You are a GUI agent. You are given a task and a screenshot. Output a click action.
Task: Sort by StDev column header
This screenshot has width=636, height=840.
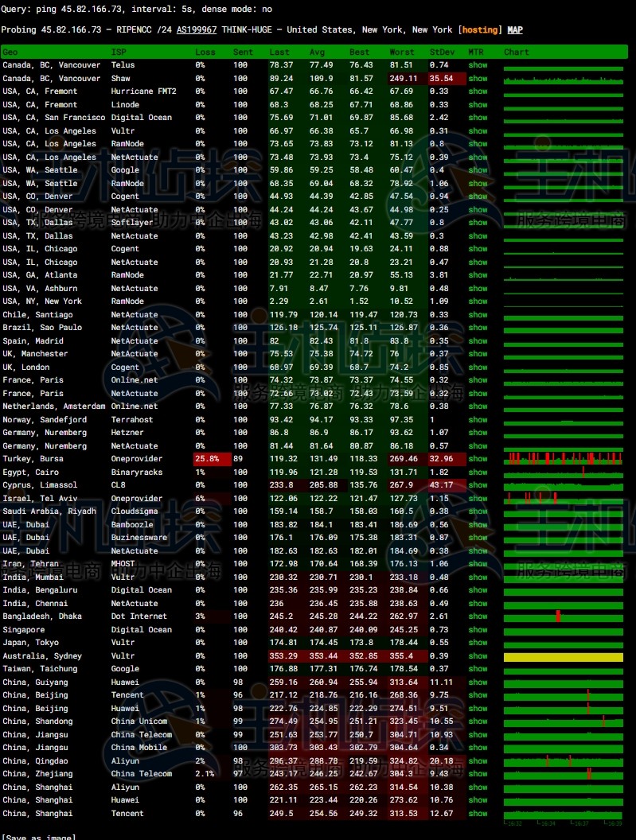(x=442, y=52)
